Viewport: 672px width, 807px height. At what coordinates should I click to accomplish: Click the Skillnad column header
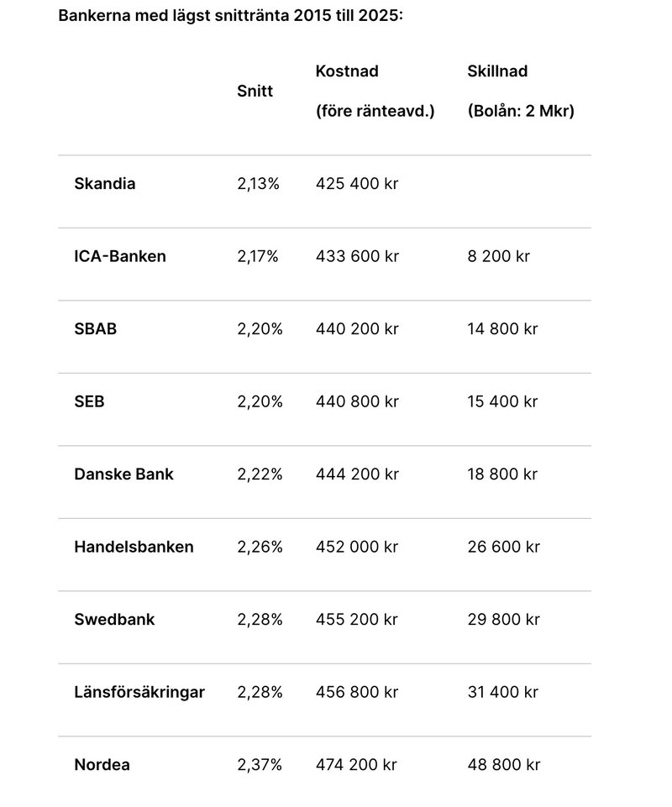(x=497, y=71)
